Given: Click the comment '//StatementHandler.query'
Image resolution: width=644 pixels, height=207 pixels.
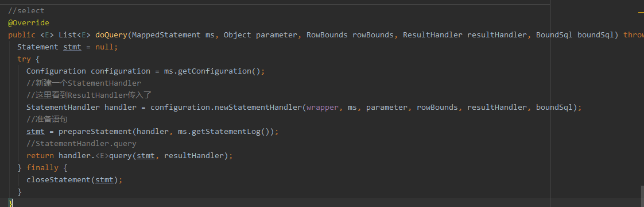Looking at the screenshot, I should (x=82, y=144).
